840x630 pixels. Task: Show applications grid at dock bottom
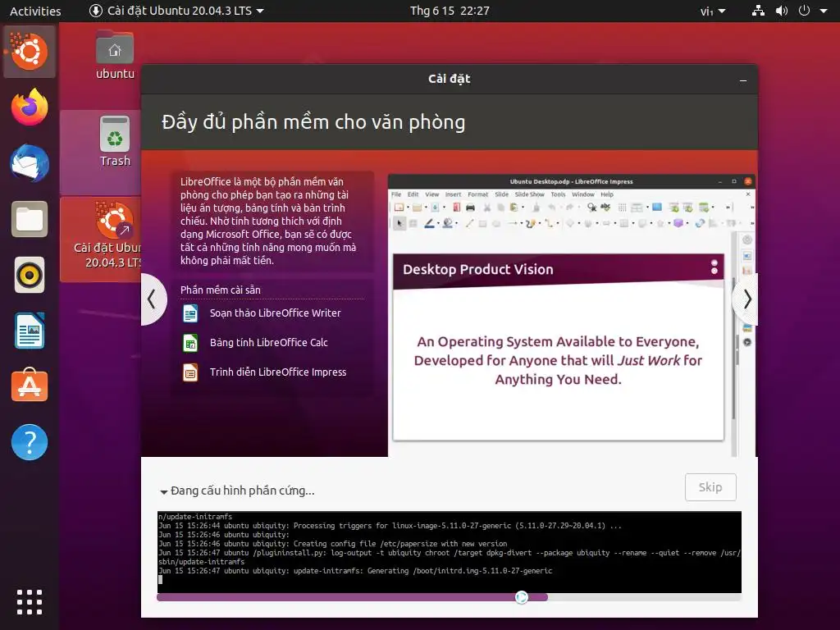(30, 602)
